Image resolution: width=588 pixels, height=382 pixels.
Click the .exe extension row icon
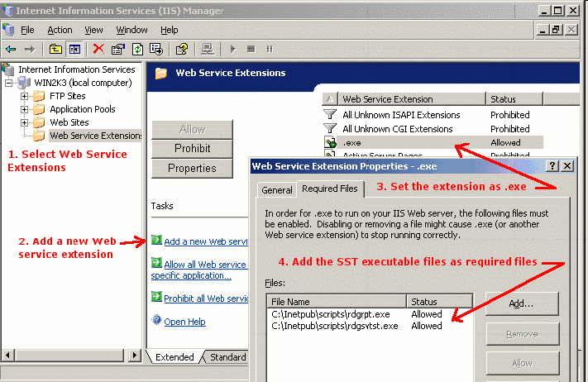(330, 142)
